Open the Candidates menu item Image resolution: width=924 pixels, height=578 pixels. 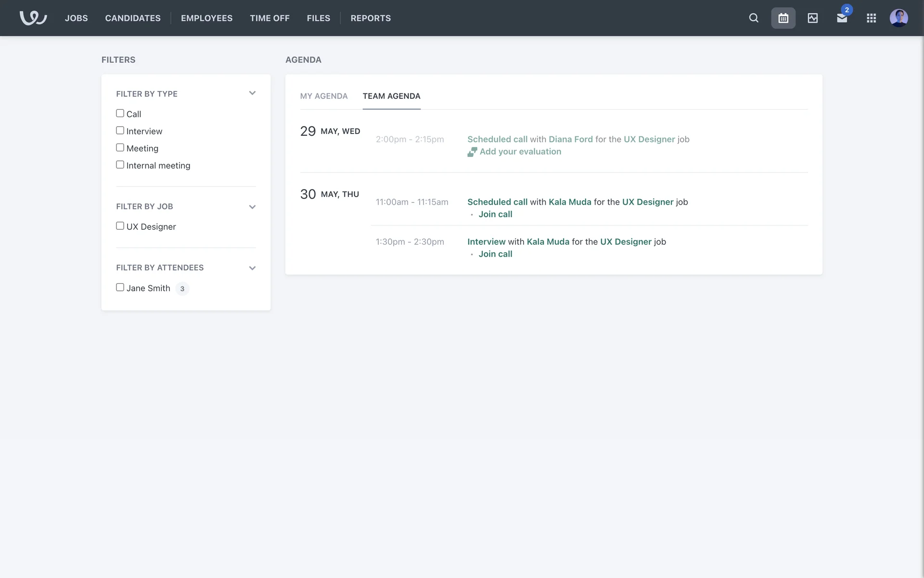coord(133,18)
